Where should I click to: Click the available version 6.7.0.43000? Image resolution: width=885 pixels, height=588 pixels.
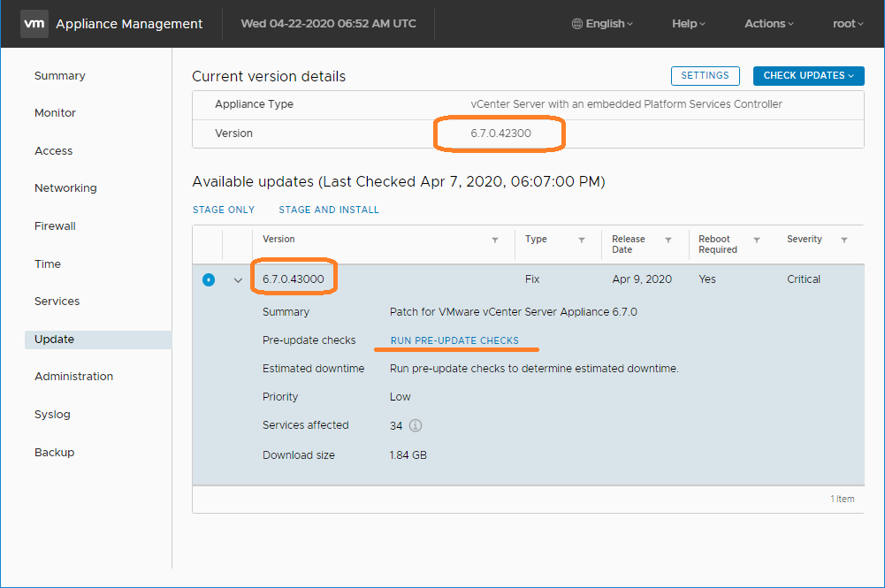[x=293, y=279]
